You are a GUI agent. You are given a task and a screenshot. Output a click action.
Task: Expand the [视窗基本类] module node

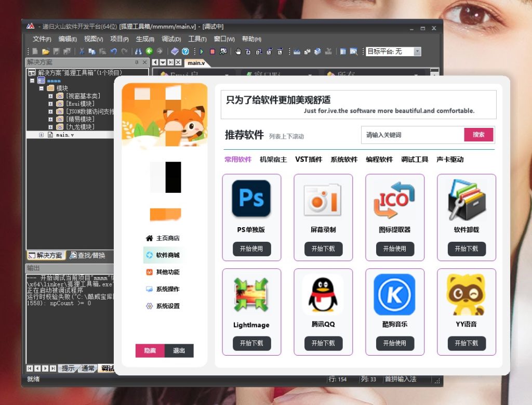pos(50,96)
